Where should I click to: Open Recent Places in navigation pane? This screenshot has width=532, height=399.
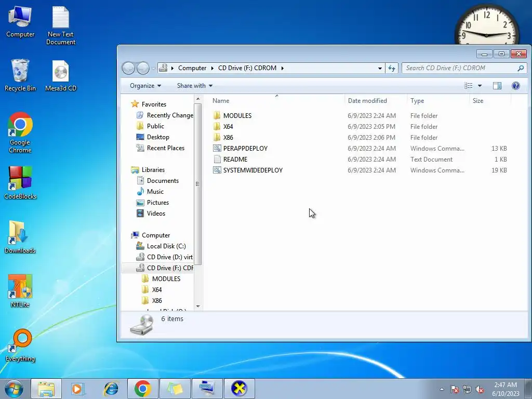tap(165, 148)
